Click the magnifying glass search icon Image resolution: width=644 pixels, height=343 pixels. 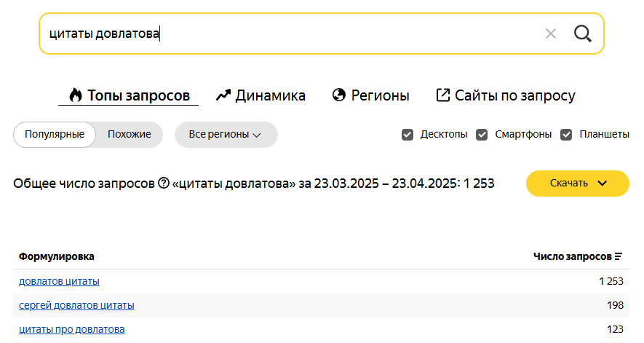(x=582, y=33)
